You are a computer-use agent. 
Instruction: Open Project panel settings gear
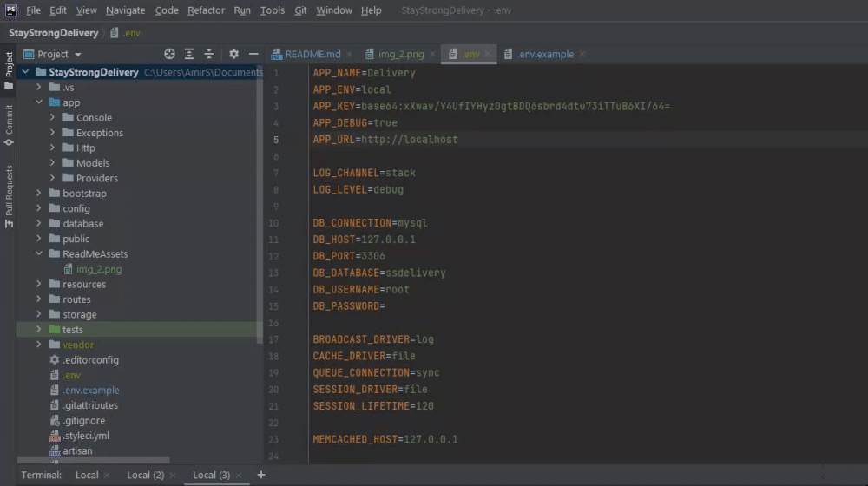[233, 54]
